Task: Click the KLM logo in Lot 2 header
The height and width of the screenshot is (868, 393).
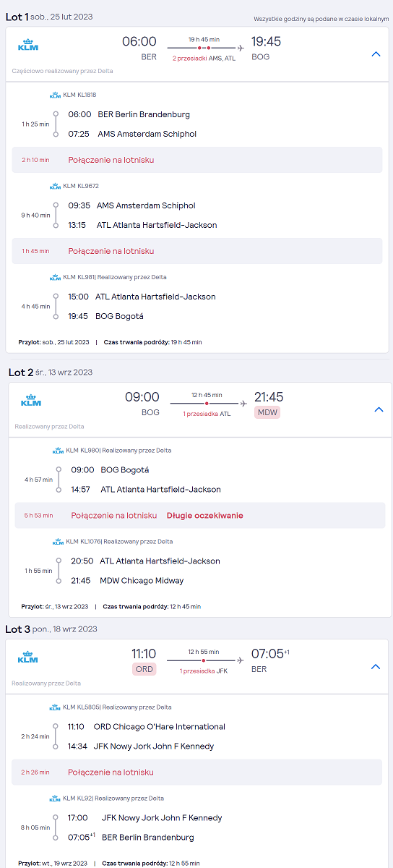Action: (x=31, y=400)
